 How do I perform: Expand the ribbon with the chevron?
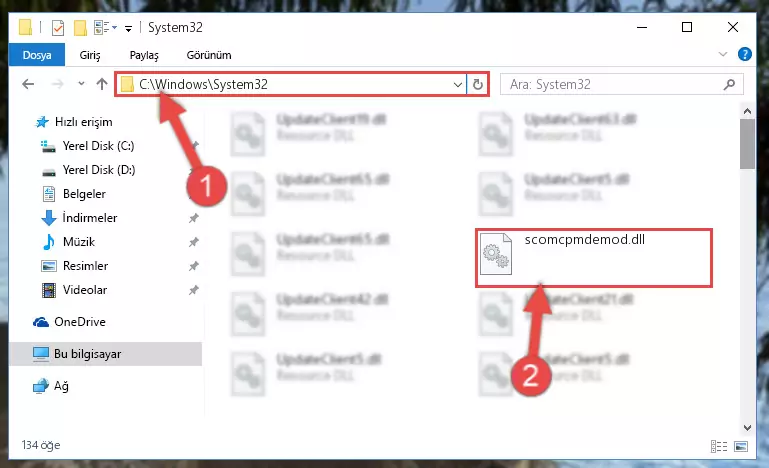pos(722,54)
